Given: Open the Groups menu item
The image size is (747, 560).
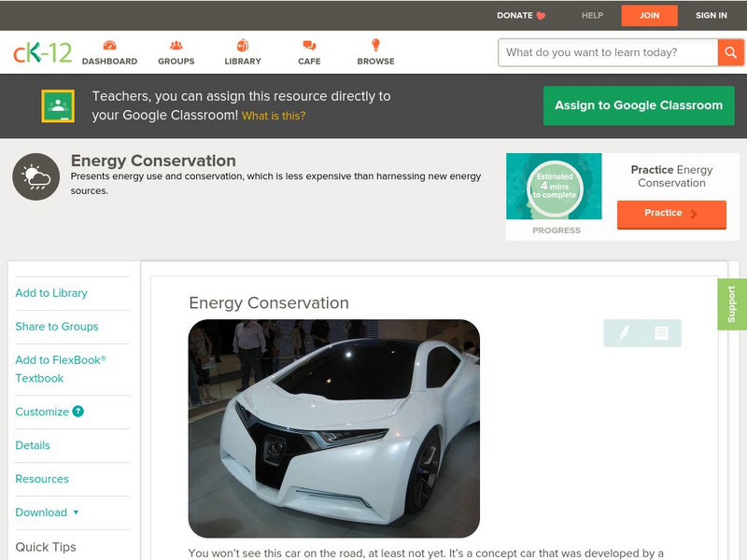Looking at the screenshot, I should point(176,52).
